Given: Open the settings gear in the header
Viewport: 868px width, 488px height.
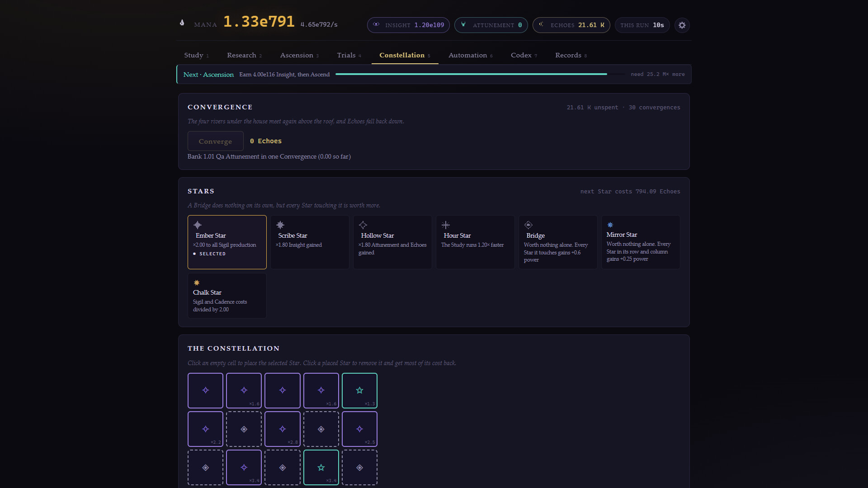Looking at the screenshot, I should point(682,25).
